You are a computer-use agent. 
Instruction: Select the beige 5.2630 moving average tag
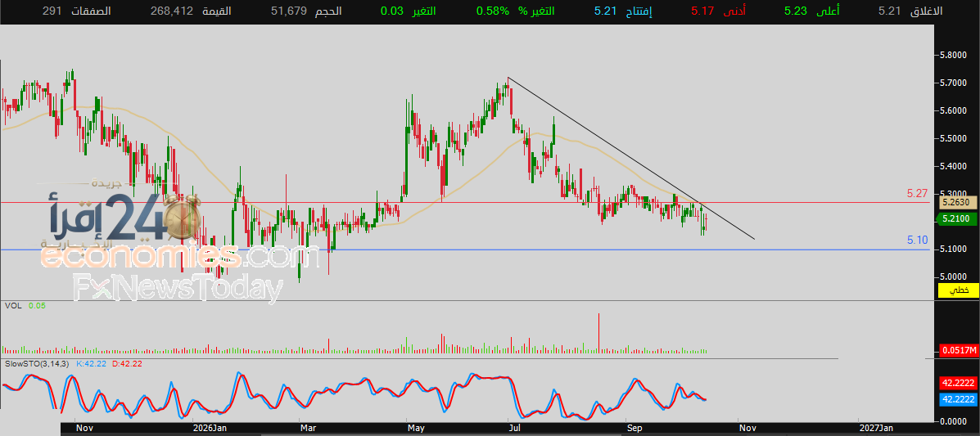pyautogui.click(x=957, y=202)
